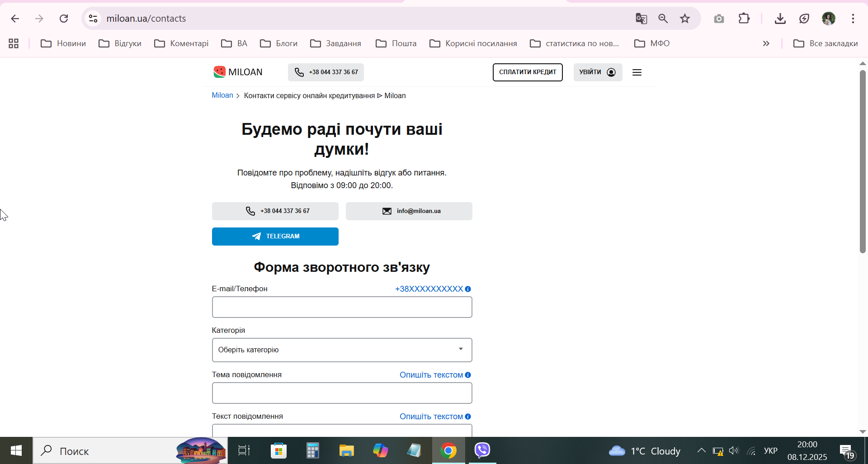
Task: Open Viber from the taskbar
Action: pyautogui.click(x=482, y=450)
